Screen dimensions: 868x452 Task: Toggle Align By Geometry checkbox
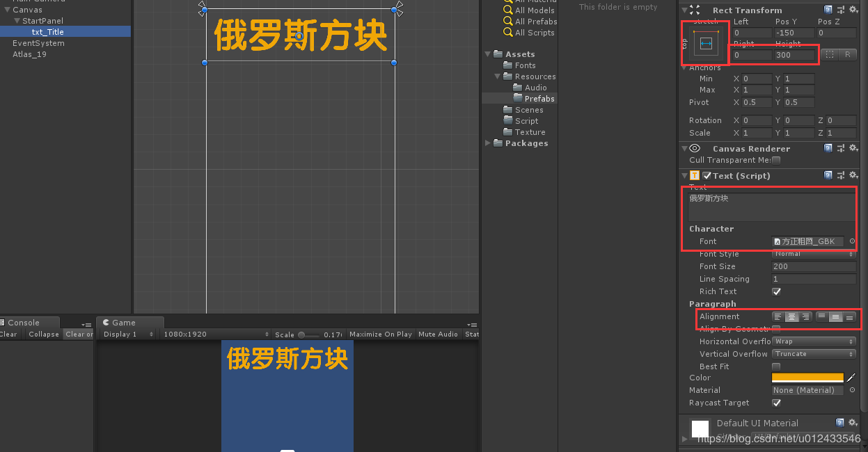point(776,328)
